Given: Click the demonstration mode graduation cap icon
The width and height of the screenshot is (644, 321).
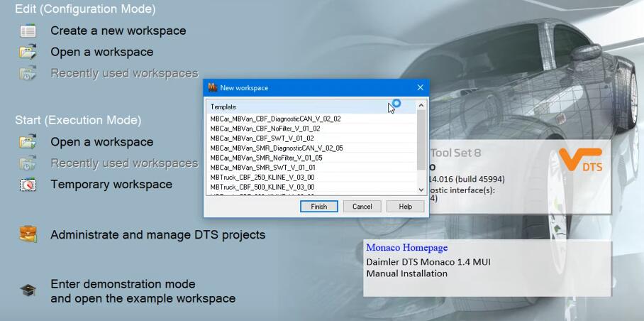Looking at the screenshot, I should [x=28, y=290].
